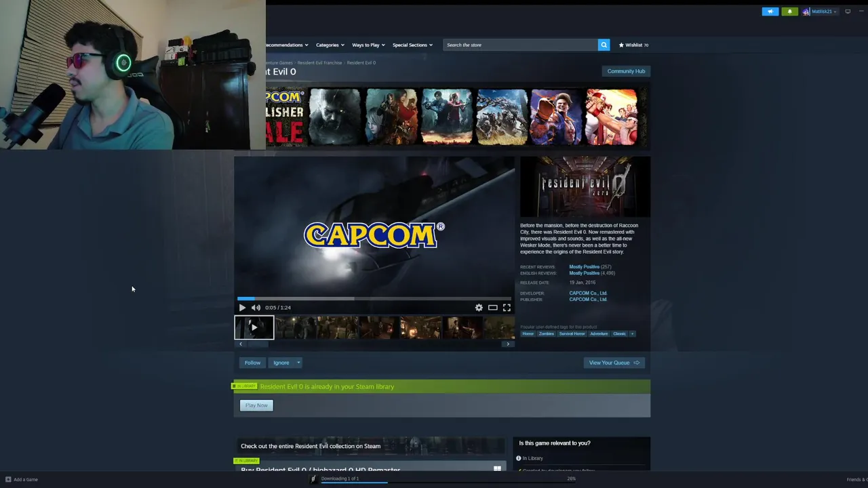Add a tag with plus button
The height and width of the screenshot is (488, 868).
click(x=632, y=333)
